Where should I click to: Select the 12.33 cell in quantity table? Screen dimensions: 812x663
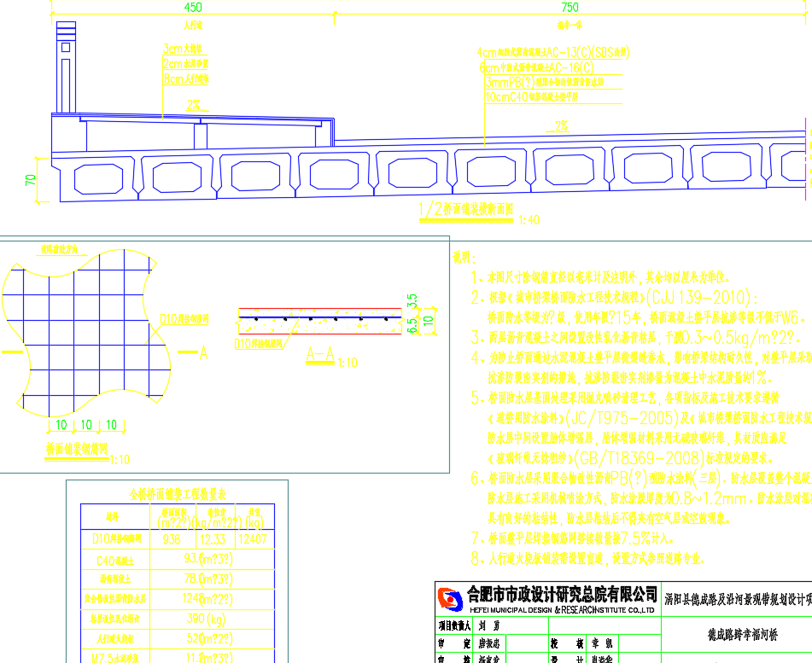pos(212,539)
